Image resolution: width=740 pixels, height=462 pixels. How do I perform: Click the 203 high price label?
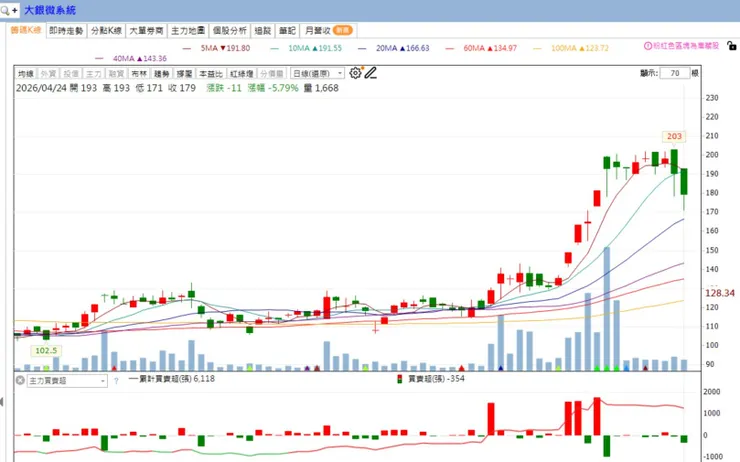click(x=674, y=136)
